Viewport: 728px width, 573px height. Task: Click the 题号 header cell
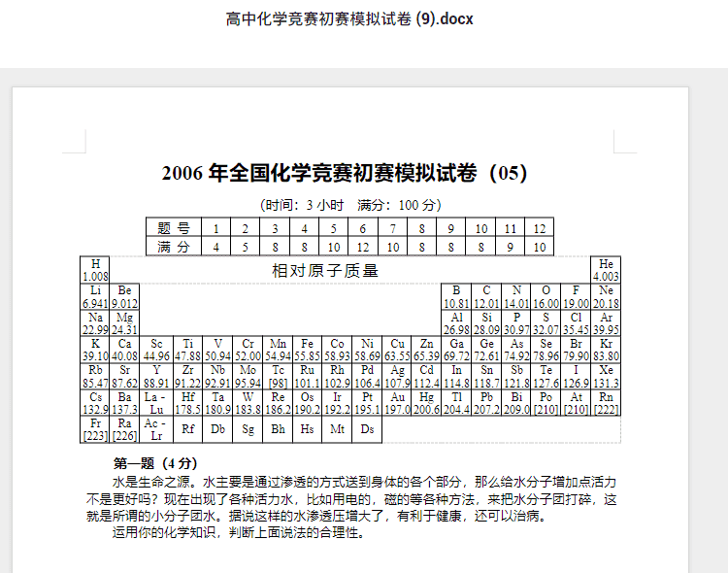click(x=174, y=228)
